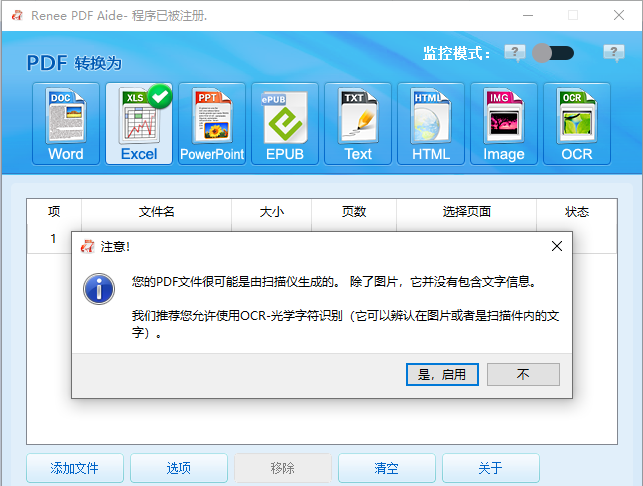Choose the HTML conversion icon

(431, 124)
